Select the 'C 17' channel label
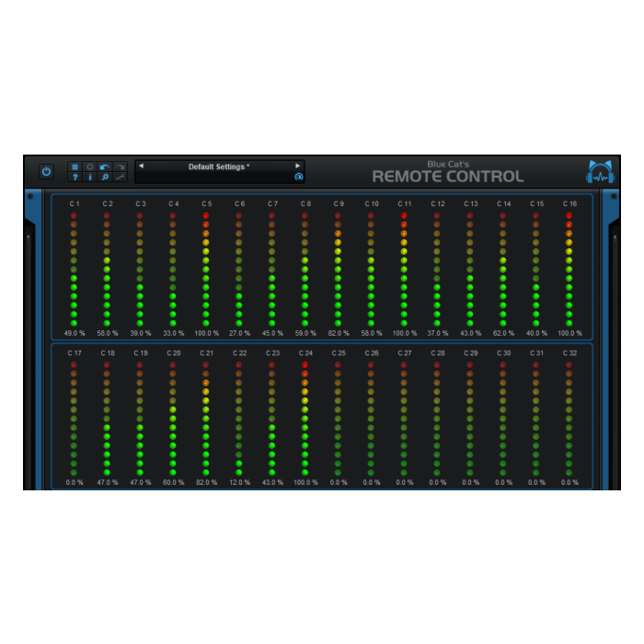The width and height of the screenshot is (644, 644). click(75, 352)
